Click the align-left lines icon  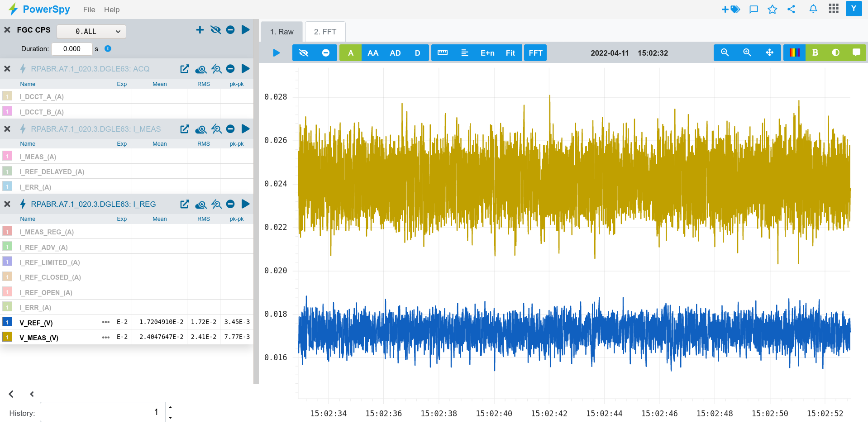pyautogui.click(x=465, y=53)
